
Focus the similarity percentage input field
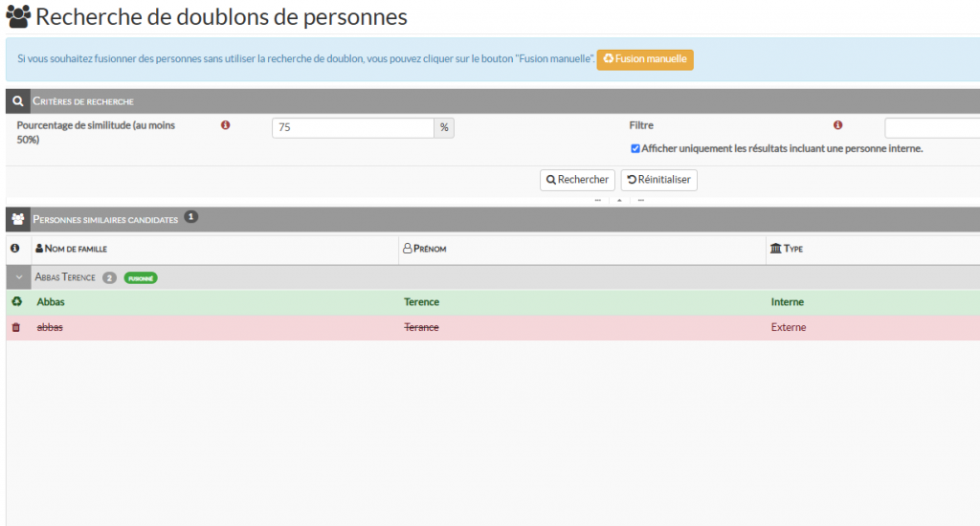pos(353,128)
